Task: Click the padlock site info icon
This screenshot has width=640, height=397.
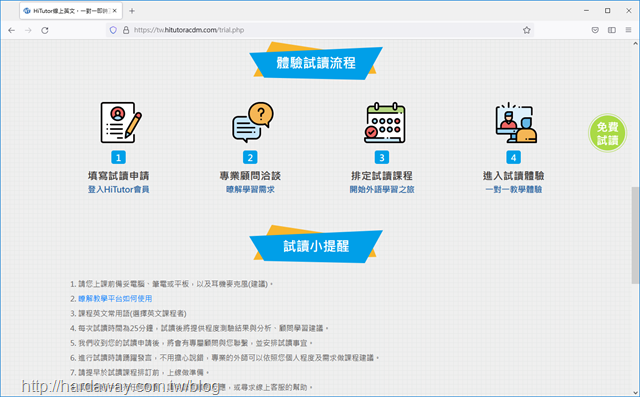Action: click(126, 30)
